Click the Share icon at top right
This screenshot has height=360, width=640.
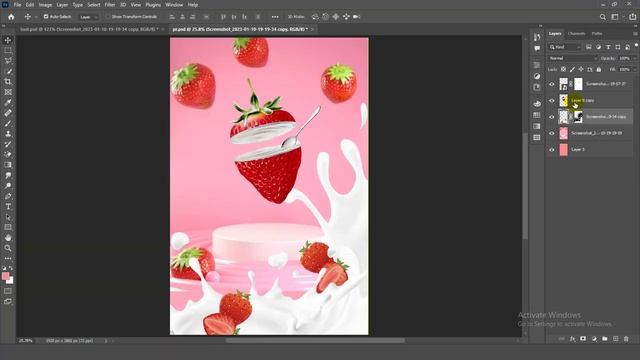[x=633, y=17]
